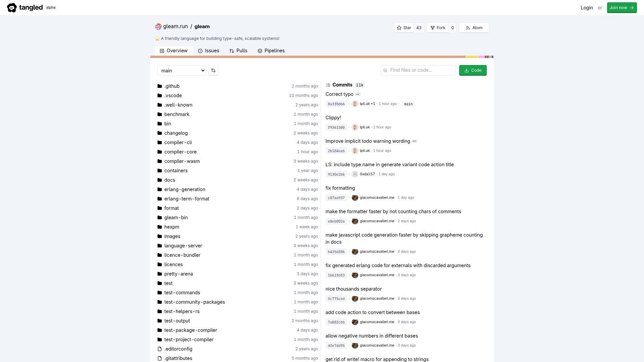Click the branch compare icon next to main
Image resolution: width=644 pixels, height=362 pixels.
(x=213, y=70)
